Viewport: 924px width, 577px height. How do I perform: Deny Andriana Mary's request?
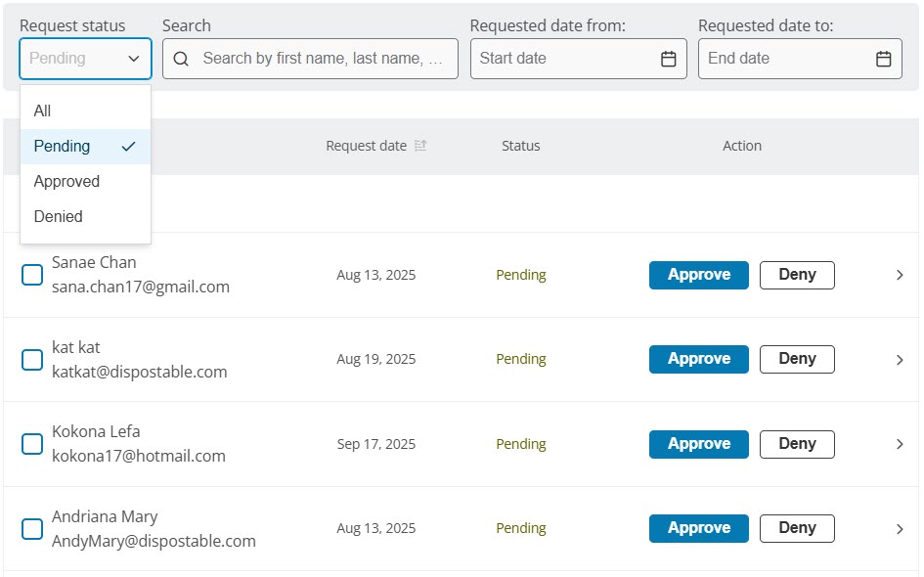tap(797, 528)
